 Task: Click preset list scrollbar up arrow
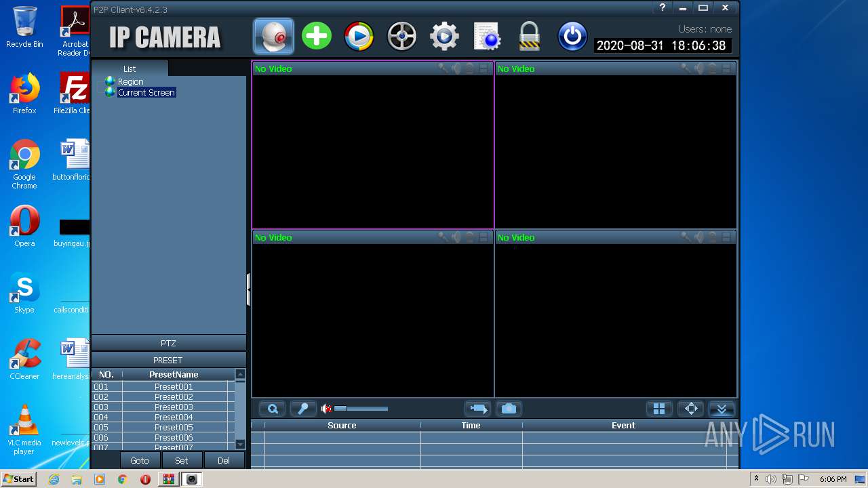(x=240, y=375)
